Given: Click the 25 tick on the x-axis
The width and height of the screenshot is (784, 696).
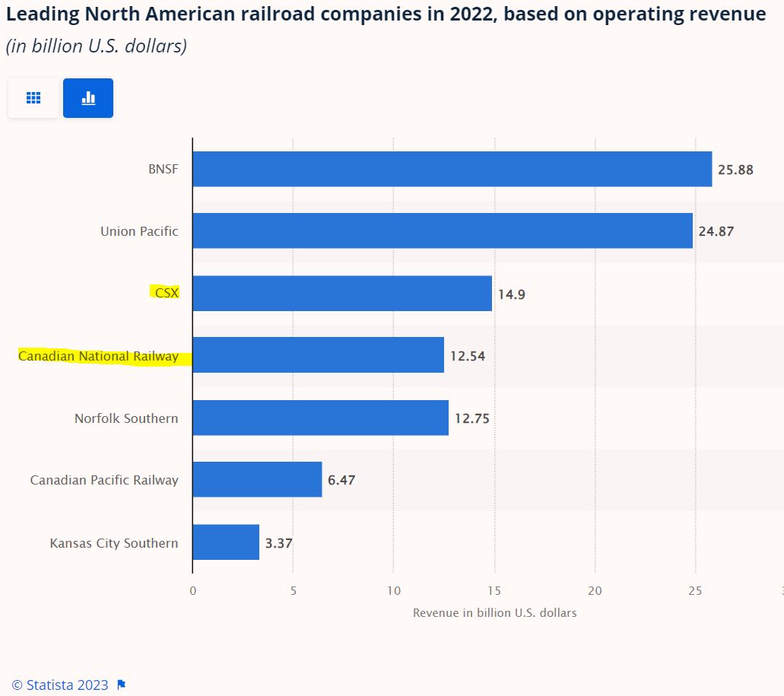Looking at the screenshot, I should pyautogui.click(x=696, y=590).
